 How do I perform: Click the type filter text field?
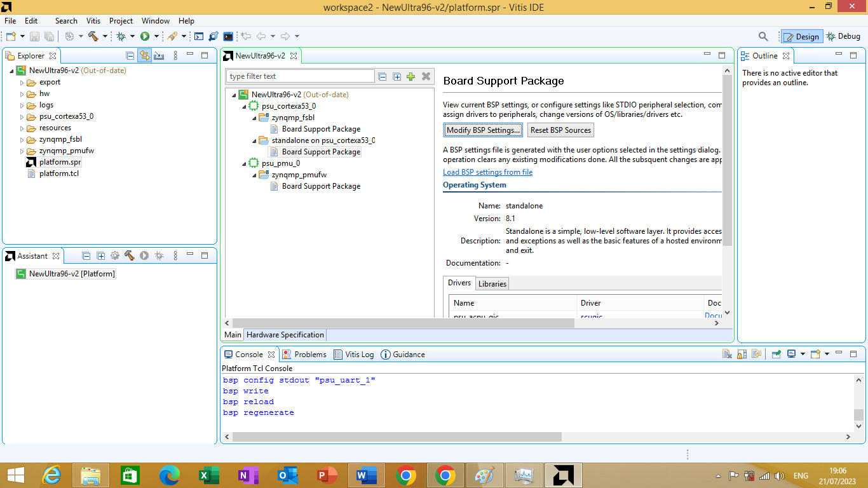pyautogui.click(x=300, y=76)
